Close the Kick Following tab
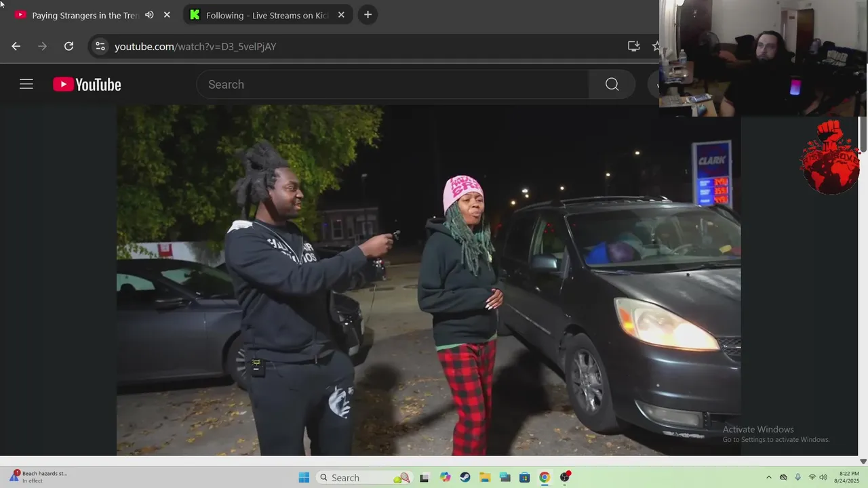This screenshot has width=868, height=488. [x=341, y=15]
